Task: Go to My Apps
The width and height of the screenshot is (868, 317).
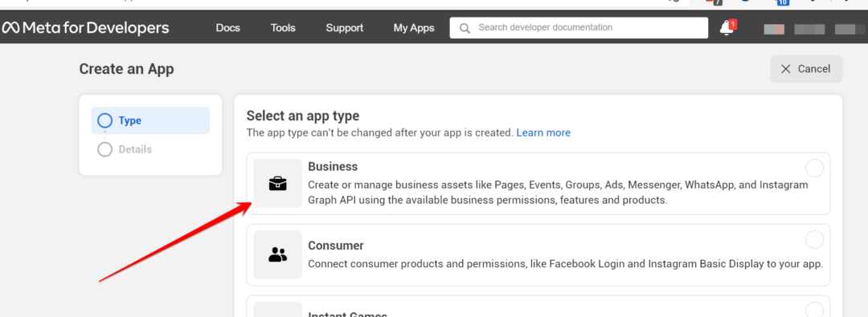Action: (x=414, y=27)
